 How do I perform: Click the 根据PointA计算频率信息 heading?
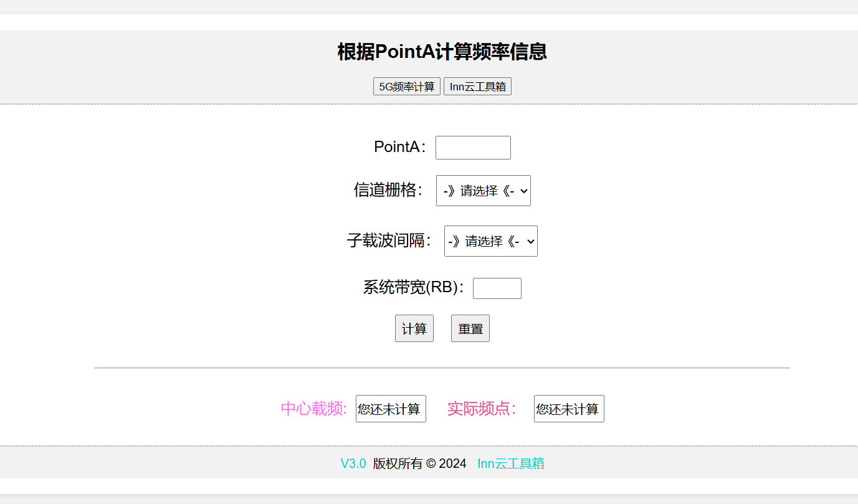[442, 52]
